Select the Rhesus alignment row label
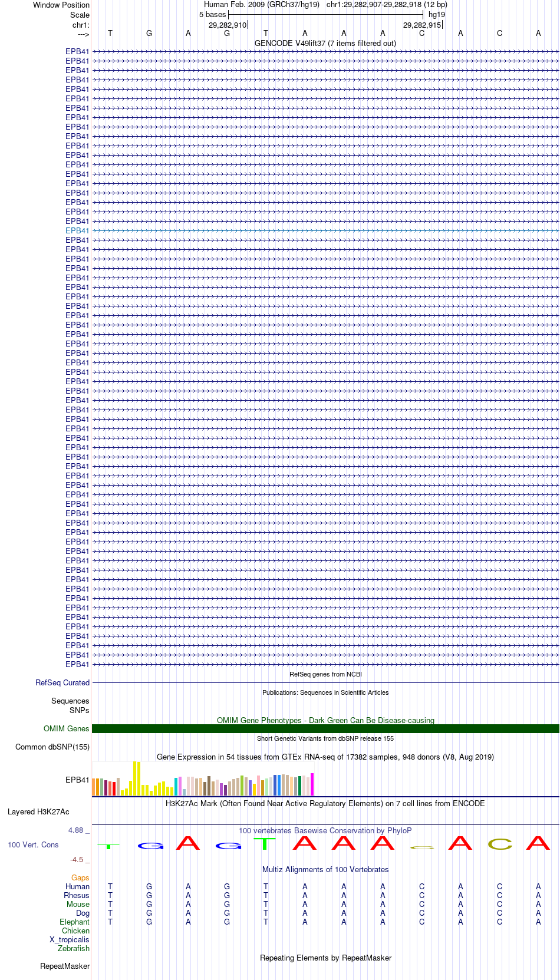 tap(77, 895)
